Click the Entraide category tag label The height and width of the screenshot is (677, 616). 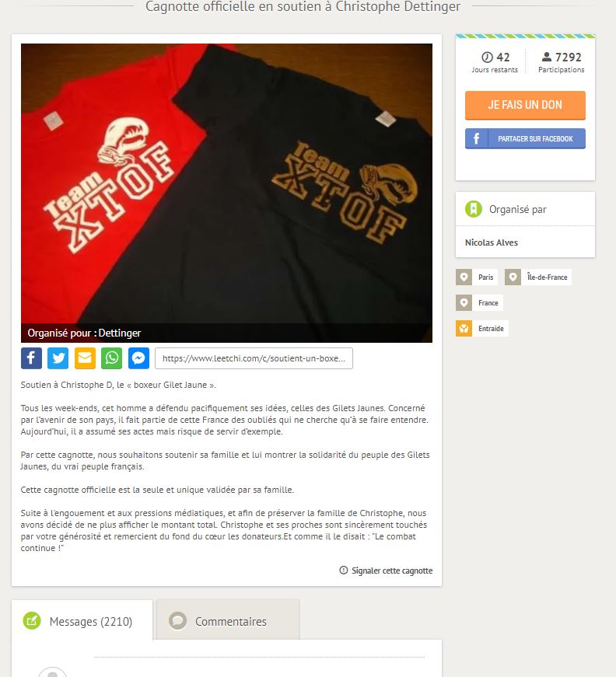coord(491,329)
